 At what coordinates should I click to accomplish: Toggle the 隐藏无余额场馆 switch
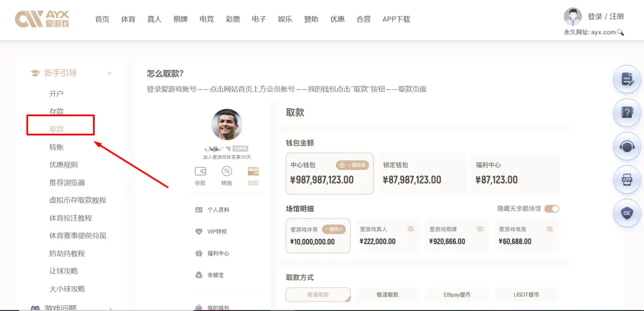[x=551, y=209]
